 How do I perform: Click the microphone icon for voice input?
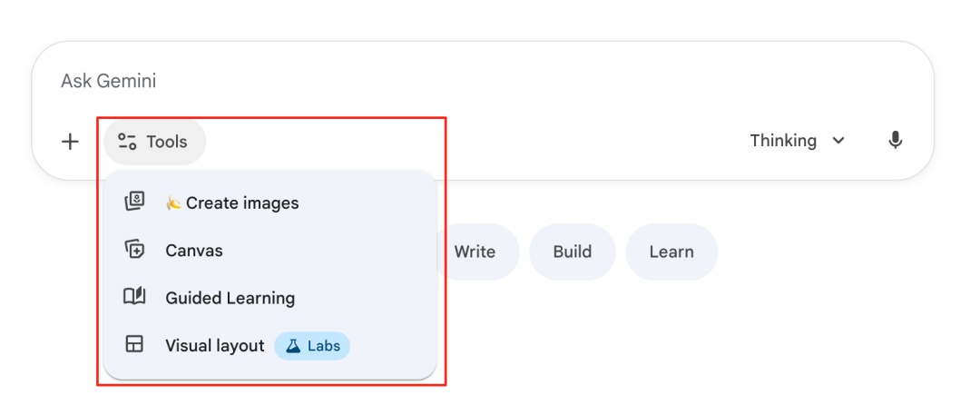tap(895, 141)
